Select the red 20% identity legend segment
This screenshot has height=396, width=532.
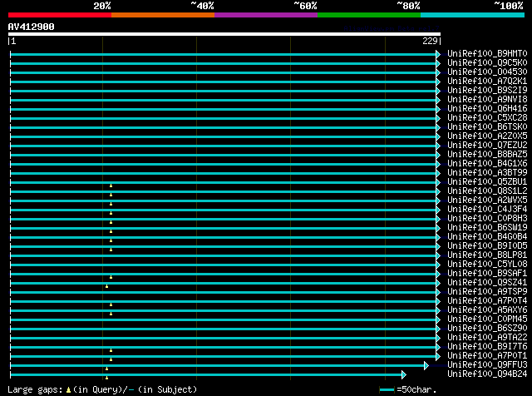point(60,15)
